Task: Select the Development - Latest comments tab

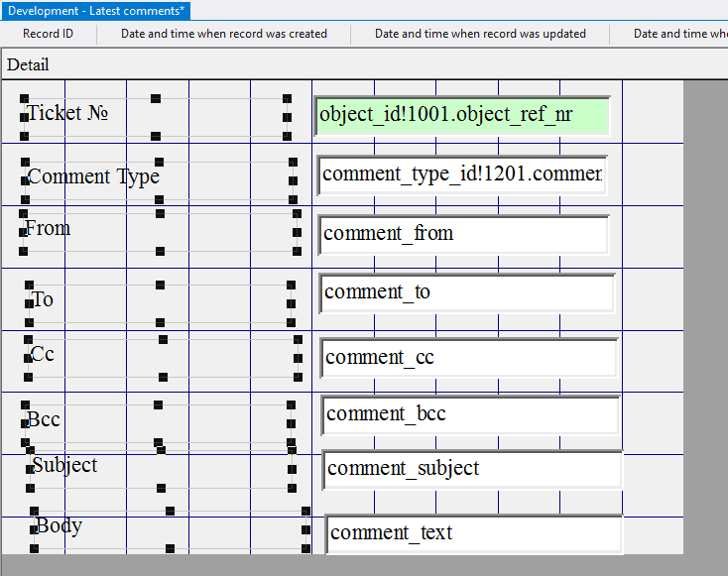Action: pos(96,11)
